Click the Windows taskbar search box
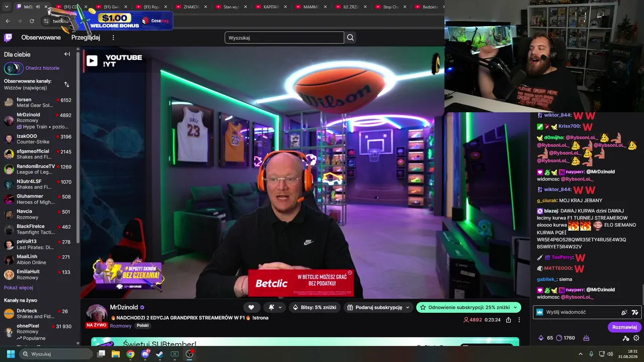The width and height of the screenshot is (644, 362). [x=56, y=354]
